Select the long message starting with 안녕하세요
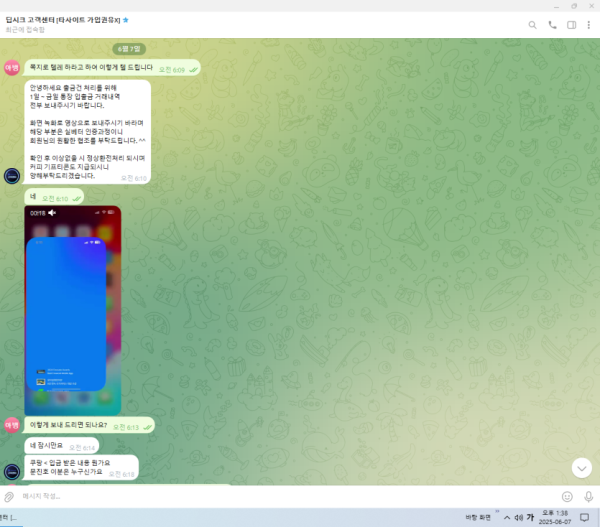 coord(88,132)
